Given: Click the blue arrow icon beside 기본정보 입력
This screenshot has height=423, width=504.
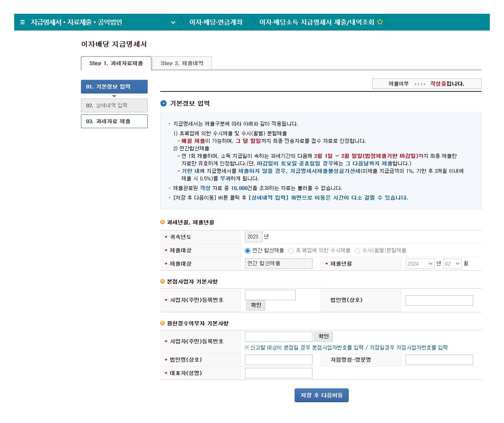Looking at the screenshot, I should pos(163,103).
